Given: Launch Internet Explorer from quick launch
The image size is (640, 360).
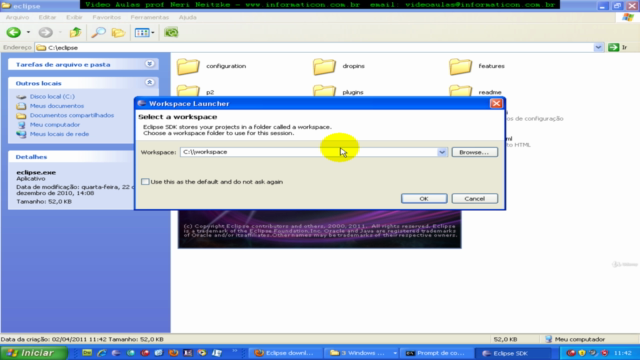Looking at the screenshot, I should (102, 353).
